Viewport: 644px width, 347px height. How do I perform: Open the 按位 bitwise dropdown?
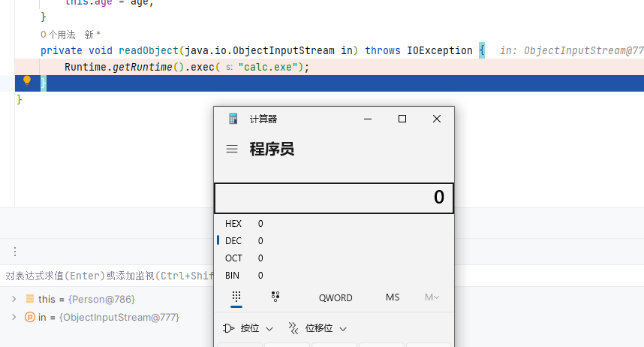point(248,328)
